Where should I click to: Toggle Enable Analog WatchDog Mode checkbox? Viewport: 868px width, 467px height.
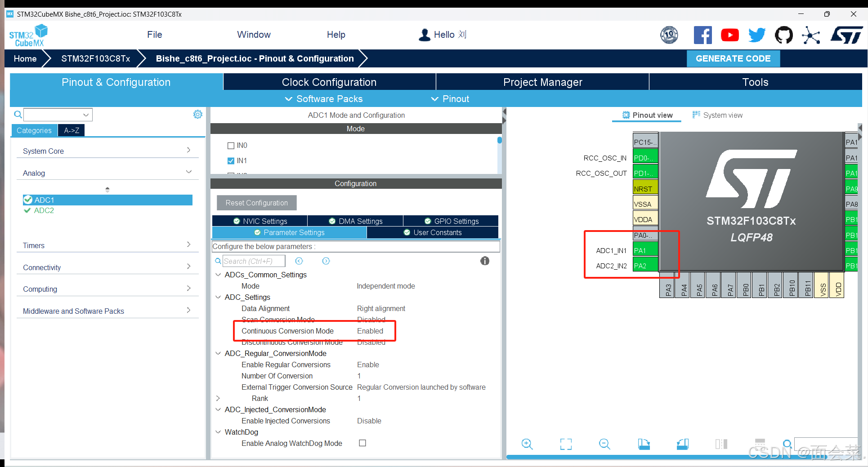pos(362,443)
